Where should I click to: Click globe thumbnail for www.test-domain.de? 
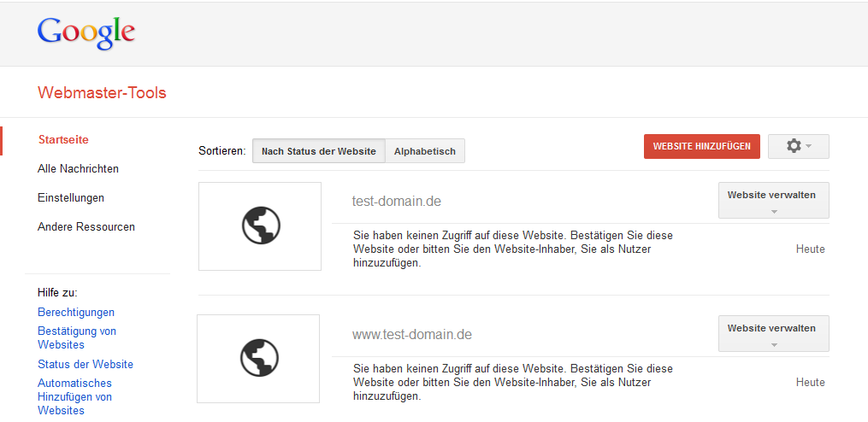click(258, 359)
